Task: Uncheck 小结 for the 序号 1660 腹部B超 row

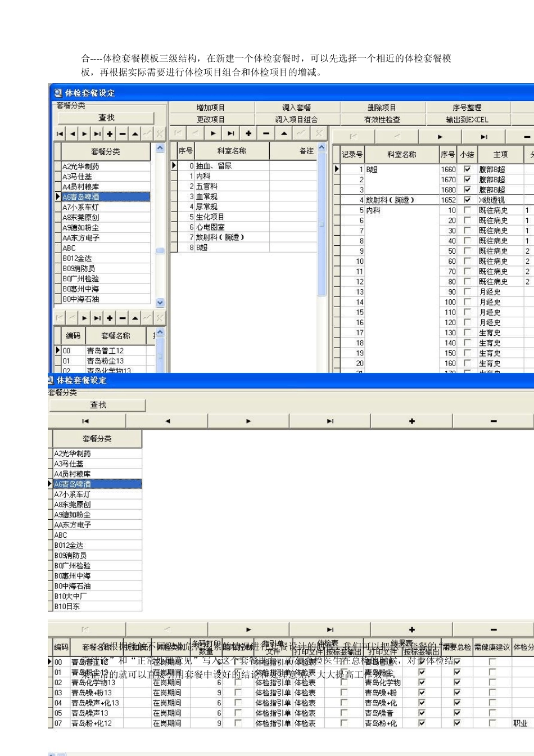Action: (467, 169)
